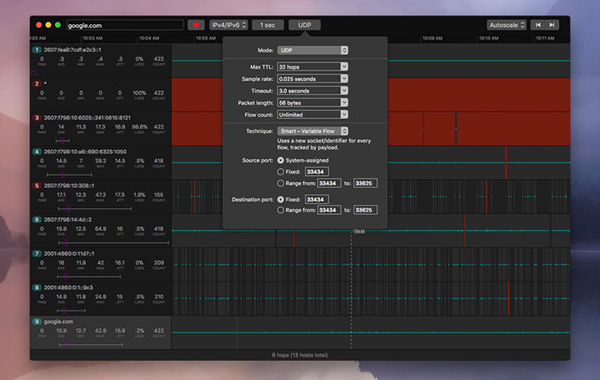The height and width of the screenshot is (380, 600).
Task: Select host 2607:f798:10:308::1 row label
Action: (69, 186)
